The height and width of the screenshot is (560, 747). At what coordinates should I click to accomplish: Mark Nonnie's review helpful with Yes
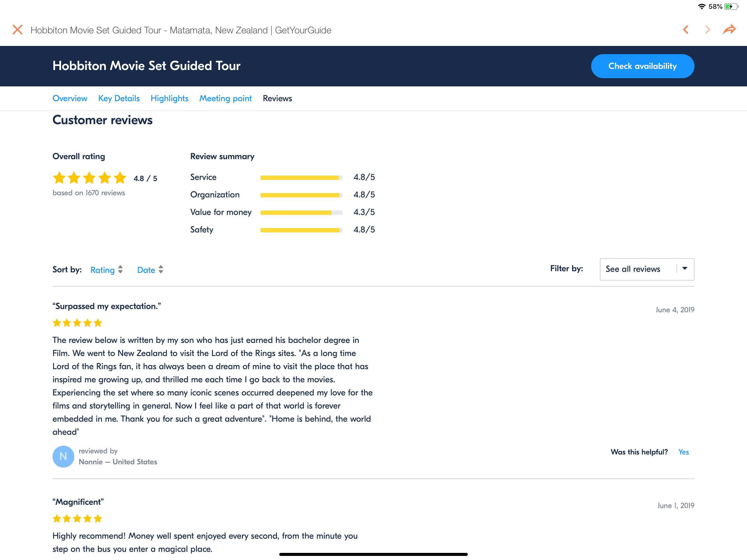click(684, 451)
